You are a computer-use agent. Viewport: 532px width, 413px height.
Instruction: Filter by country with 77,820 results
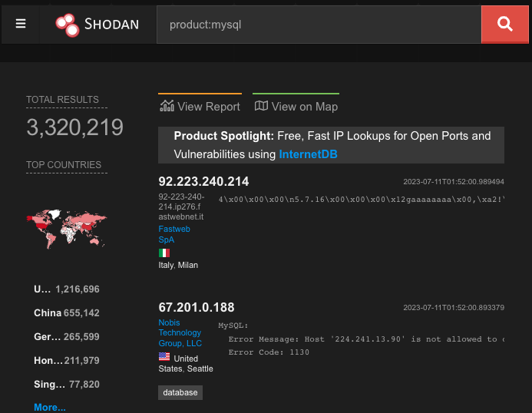coord(67,384)
